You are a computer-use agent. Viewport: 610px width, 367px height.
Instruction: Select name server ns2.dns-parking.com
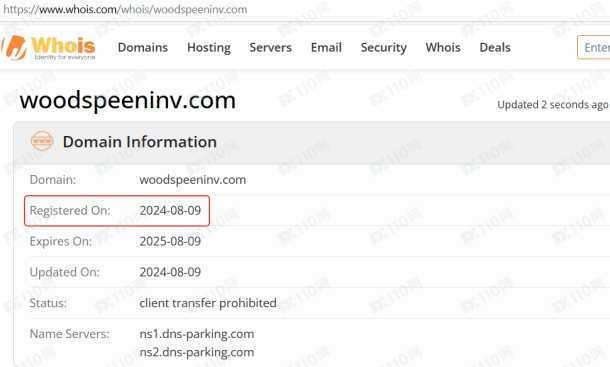(196, 352)
